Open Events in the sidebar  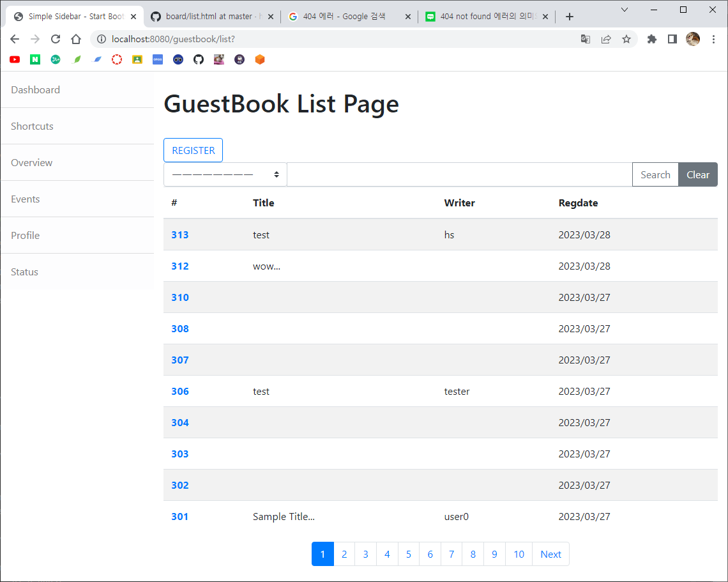click(x=77, y=199)
